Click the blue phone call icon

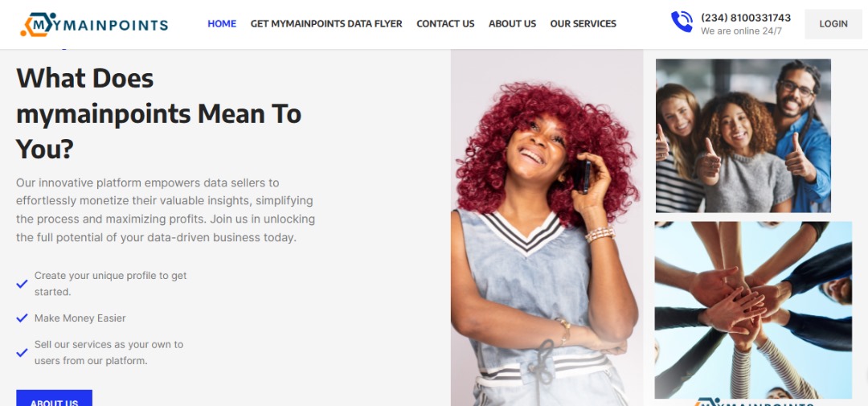[x=682, y=23]
